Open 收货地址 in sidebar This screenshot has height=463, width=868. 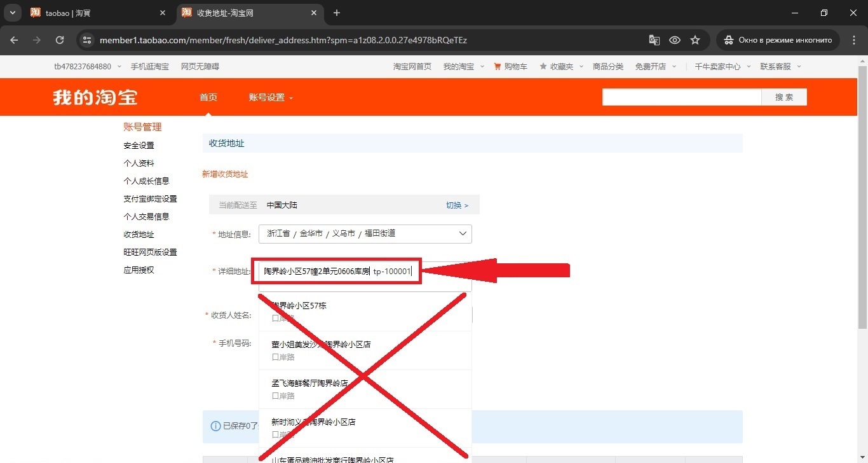pos(139,235)
